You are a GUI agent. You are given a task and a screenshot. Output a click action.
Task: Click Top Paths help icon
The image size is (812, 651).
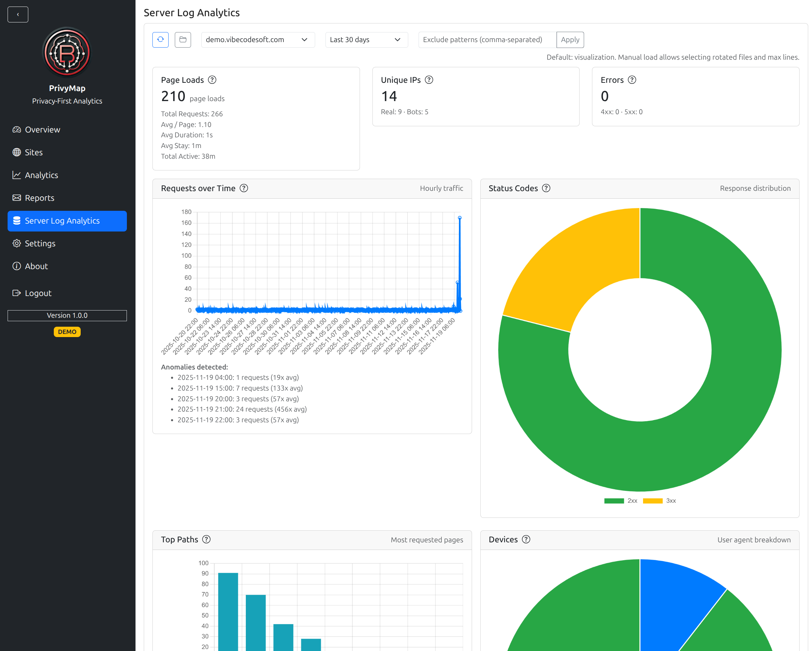pyautogui.click(x=206, y=539)
